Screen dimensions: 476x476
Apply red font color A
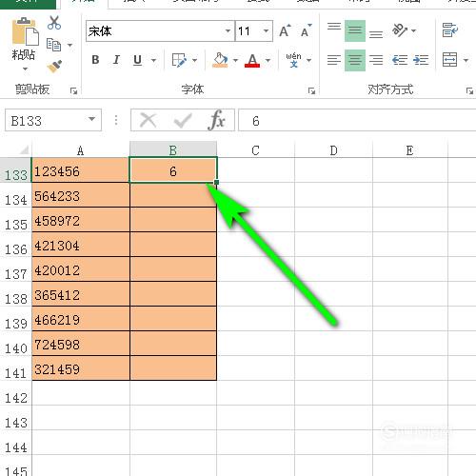[252, 60]
